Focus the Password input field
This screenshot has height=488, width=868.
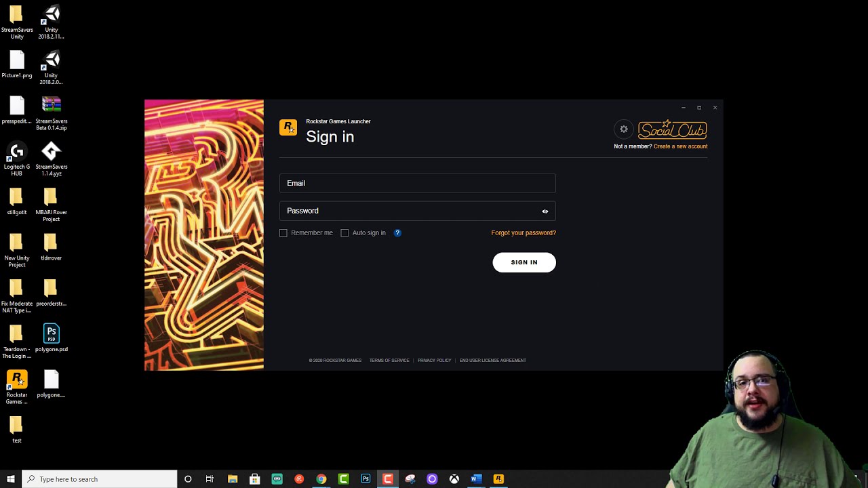click(418, 211)
